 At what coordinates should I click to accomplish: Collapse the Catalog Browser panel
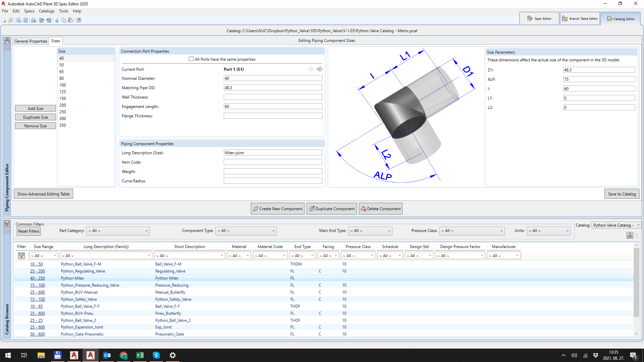point(7,224)
